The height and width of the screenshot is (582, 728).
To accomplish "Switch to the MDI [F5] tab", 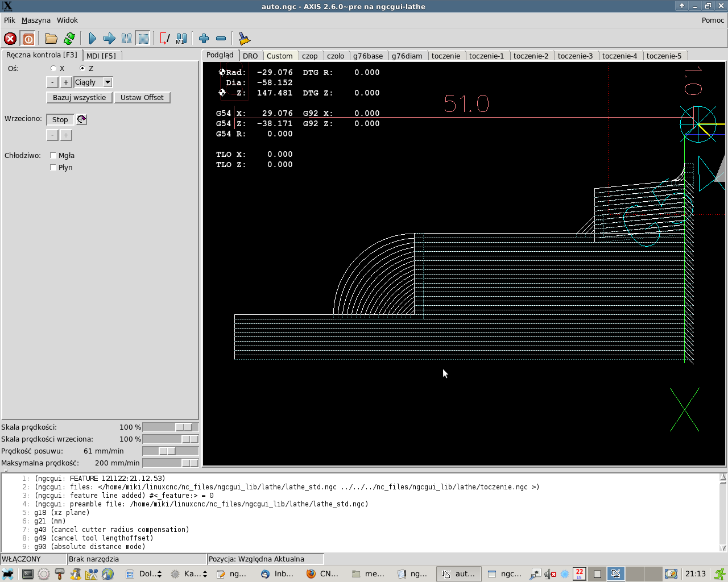I will 101,56.
